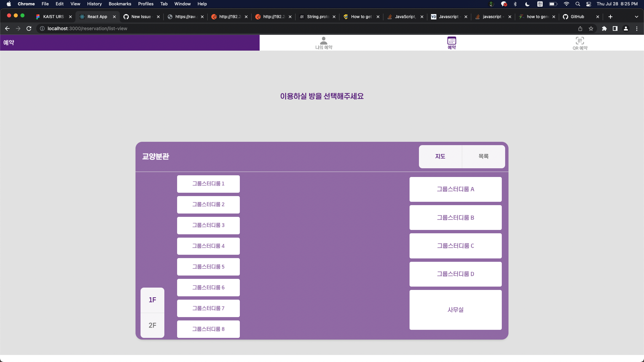Choose 그룹스터디룸 C
Screen dimensions: 644x362
coord(455,246)
